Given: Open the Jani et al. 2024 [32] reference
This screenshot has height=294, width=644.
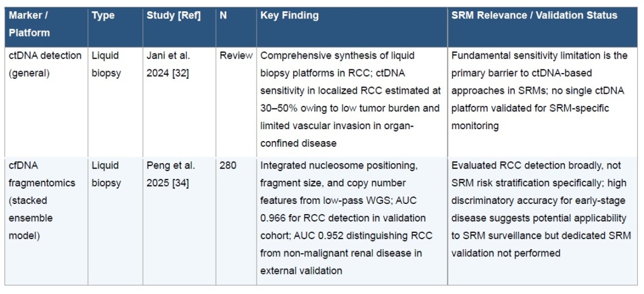Looking at the screenshot, I should point(168,64).
